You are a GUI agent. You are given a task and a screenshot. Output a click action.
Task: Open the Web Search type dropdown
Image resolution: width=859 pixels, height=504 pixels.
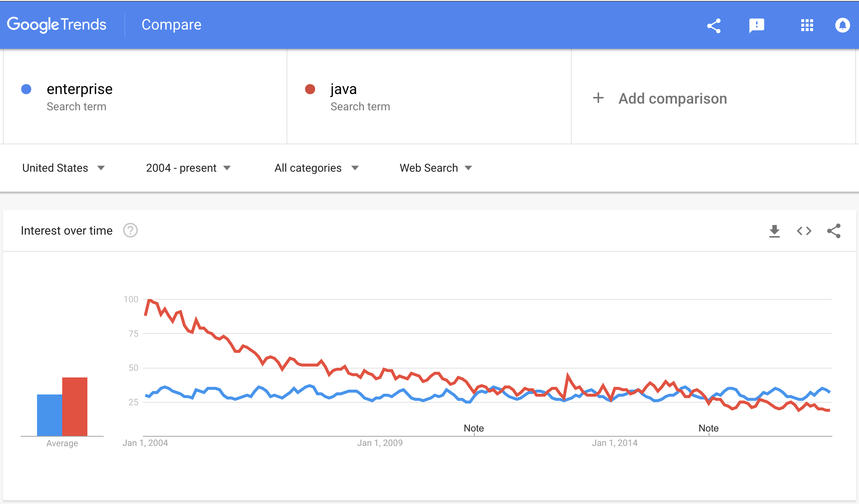pyautogui.click(x=435, y=168)
